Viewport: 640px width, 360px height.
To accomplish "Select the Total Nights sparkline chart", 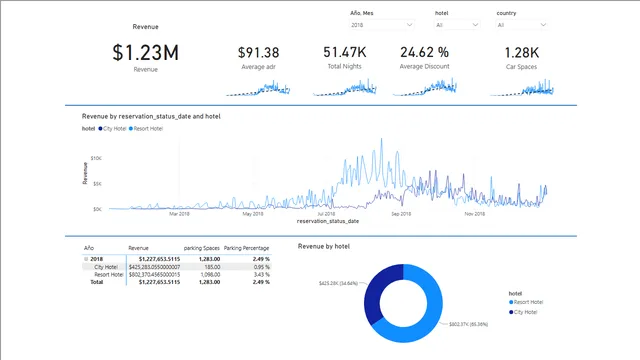I will (x=345, y=88).
